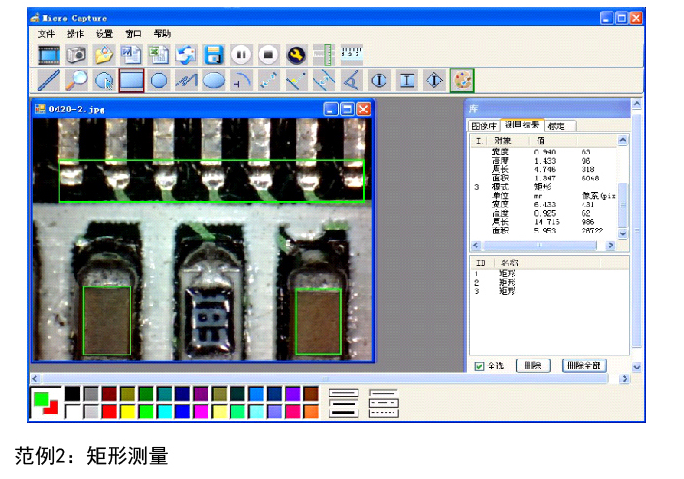The width and height of the screenshot is (684, 479).
Task: Open the 设置 menu
Action: tap(104, 34)
